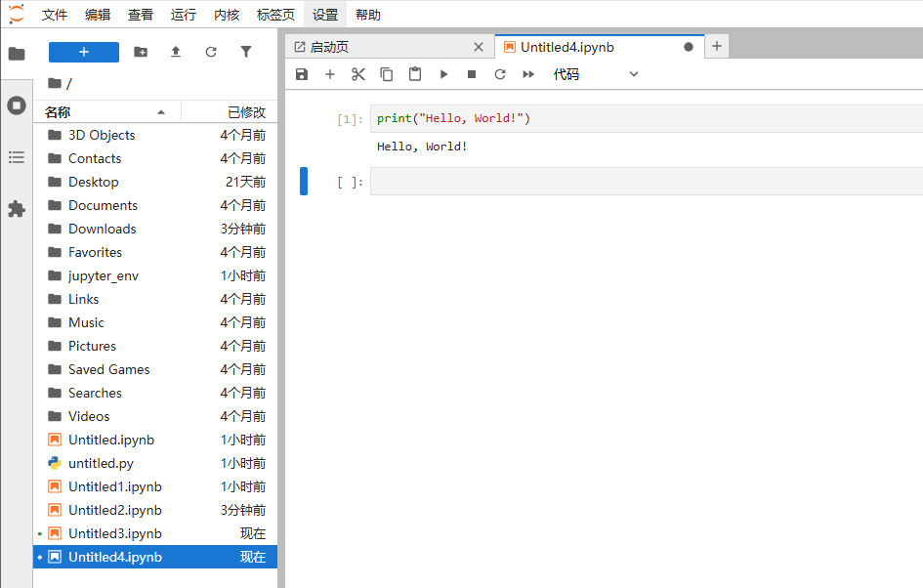Paste cell from clipboard
The width and height of the screenshot is (923, 588).
[x=415, y=74]
